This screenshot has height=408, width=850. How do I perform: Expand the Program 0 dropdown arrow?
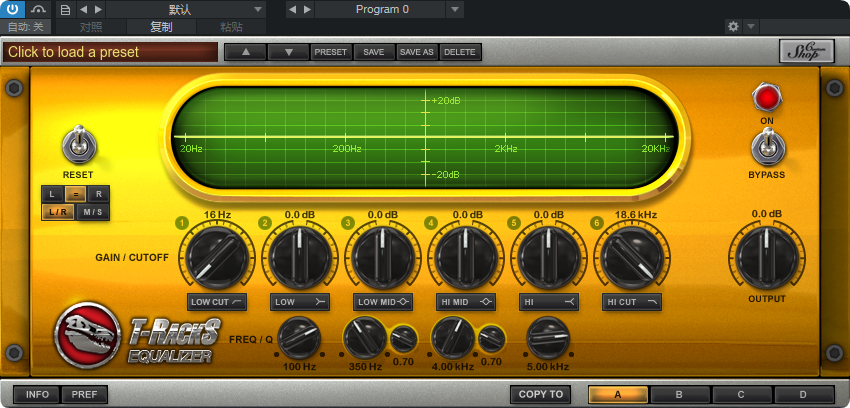[455, 9]
